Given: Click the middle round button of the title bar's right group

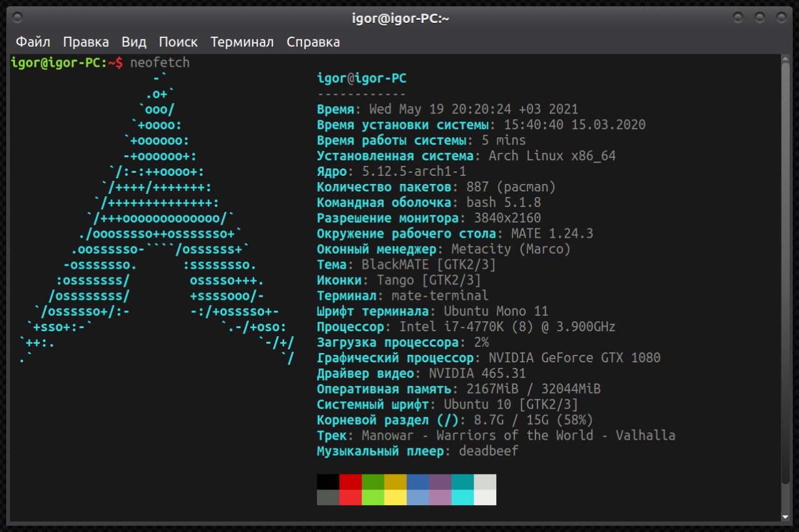Looking at the screenshot, I should (x=760, y=17).
